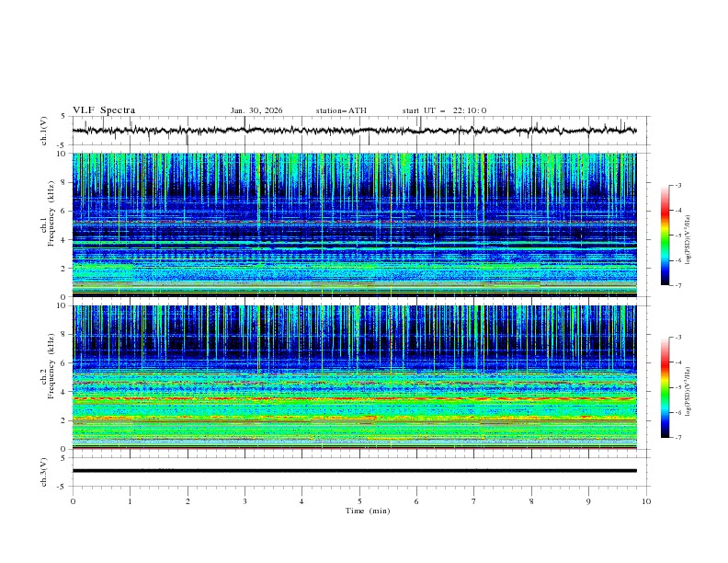728x563 pixels.
Task: Click the '-3' label on ch.1 colorbar
Action: (678, 185)
